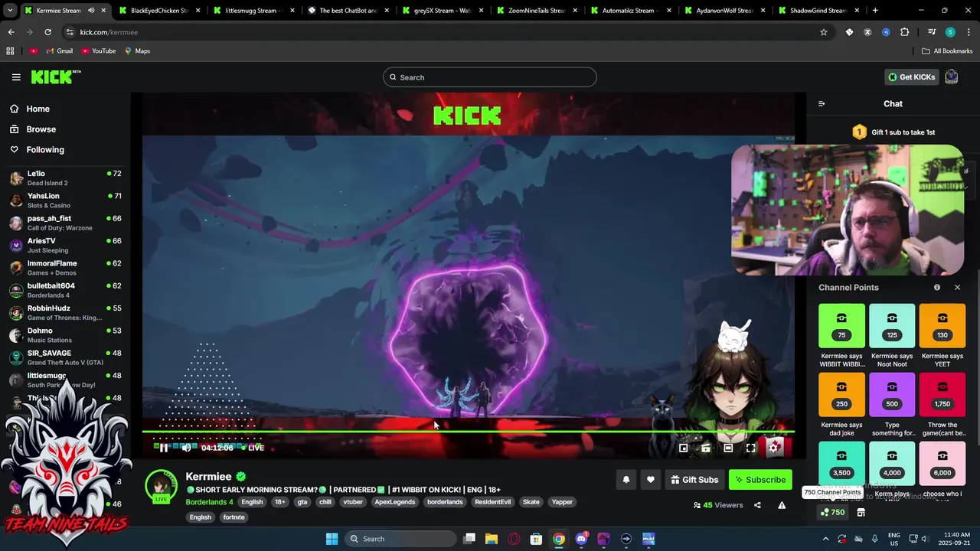Image resolution: width=980 pixels, height=551 pixels.
Task: Mute the Kerrmiee tab audio icon
Action: coord(91,11)
